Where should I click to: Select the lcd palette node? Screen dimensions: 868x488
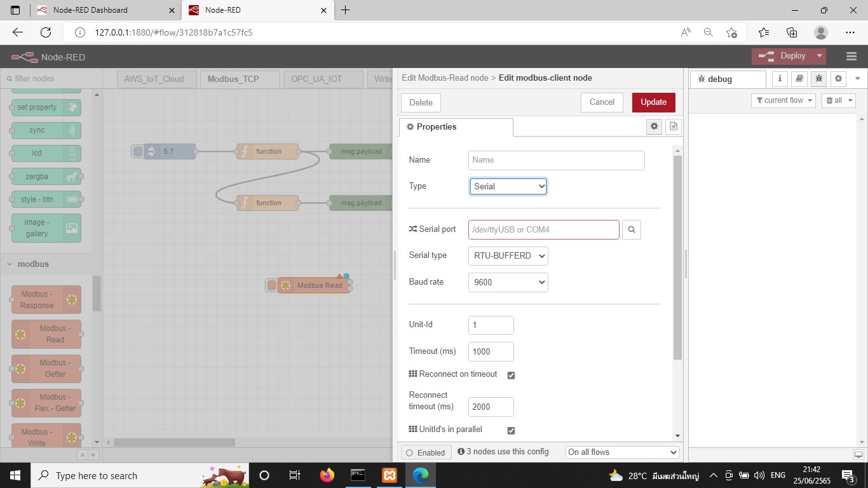[x=46, y=153]
